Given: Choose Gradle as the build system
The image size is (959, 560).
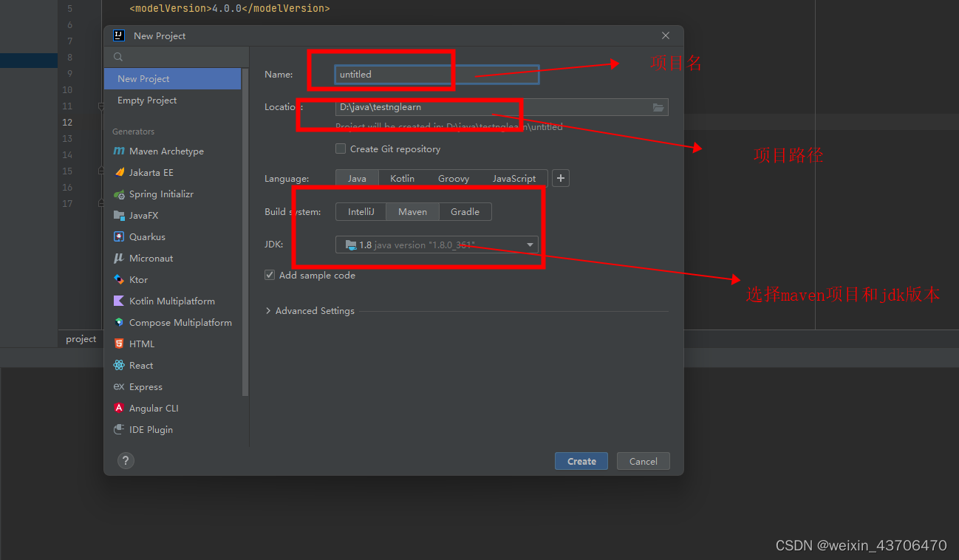Looking at the screenshot, I should click(465, 212).
